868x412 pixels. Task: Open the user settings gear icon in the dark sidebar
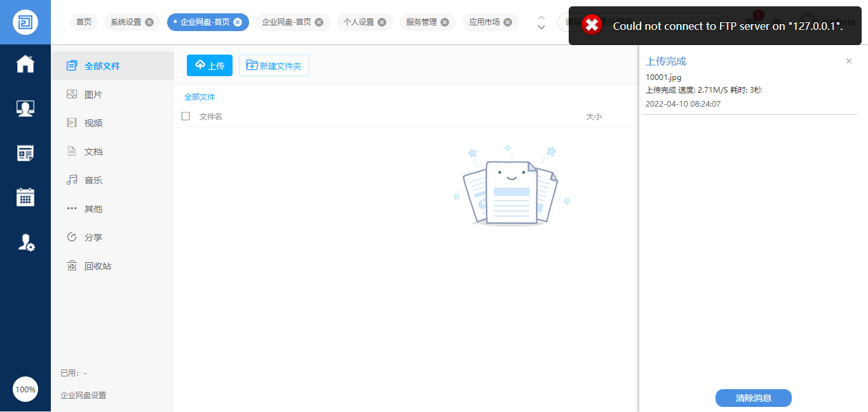point(25,242)
